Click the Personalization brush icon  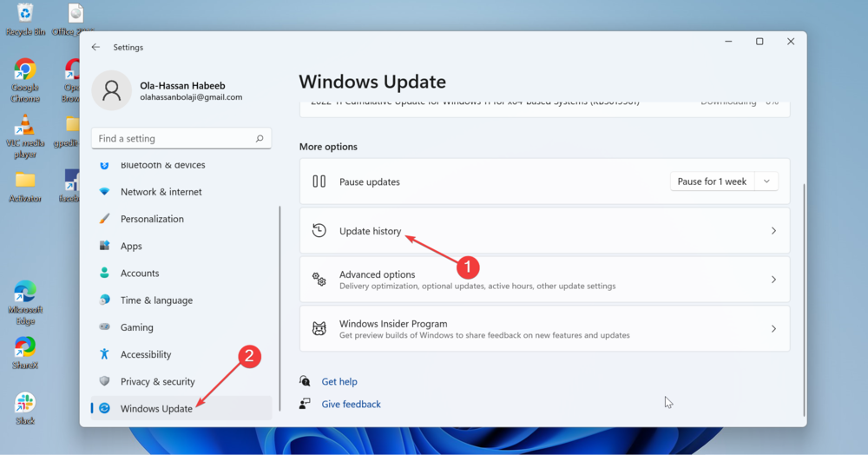point(104,219)
